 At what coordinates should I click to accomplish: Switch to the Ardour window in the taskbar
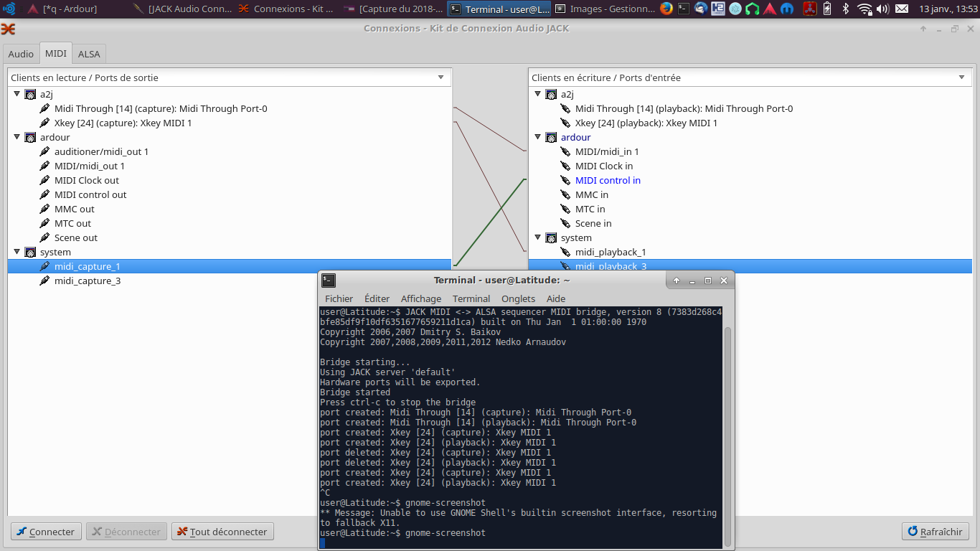click(75, 9)
